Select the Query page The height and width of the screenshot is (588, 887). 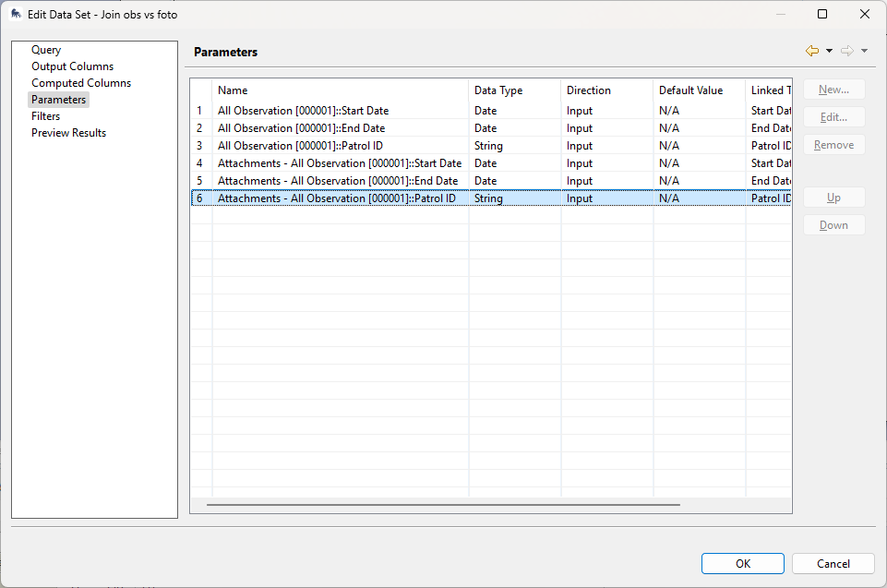(46, 50)
